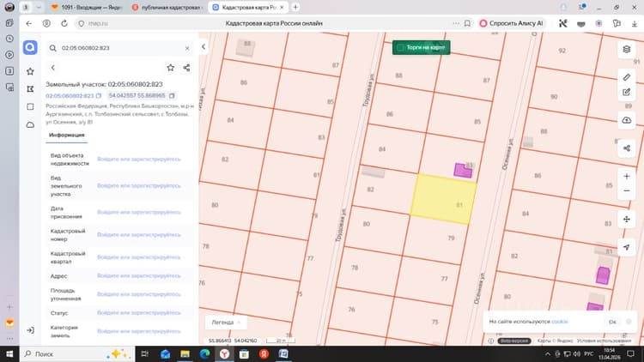Accept cookies with the Ок button
Screen dimensions: 644x362
coord(612,322)
